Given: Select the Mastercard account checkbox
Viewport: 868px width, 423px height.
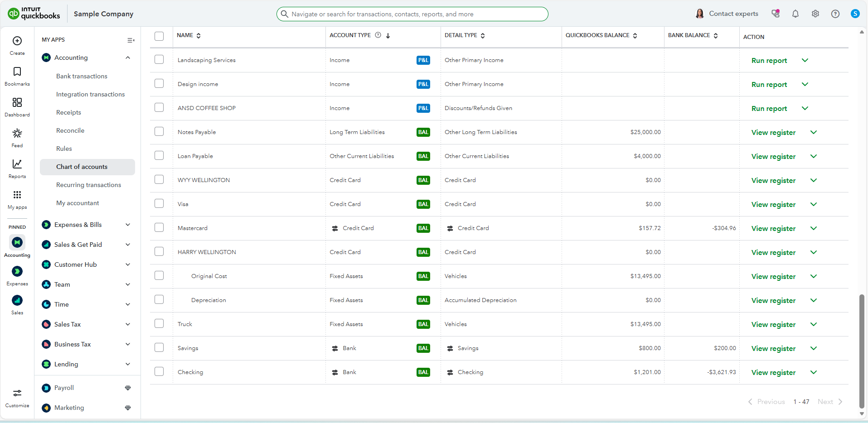Looking at the screenshot, I should 159,228.
